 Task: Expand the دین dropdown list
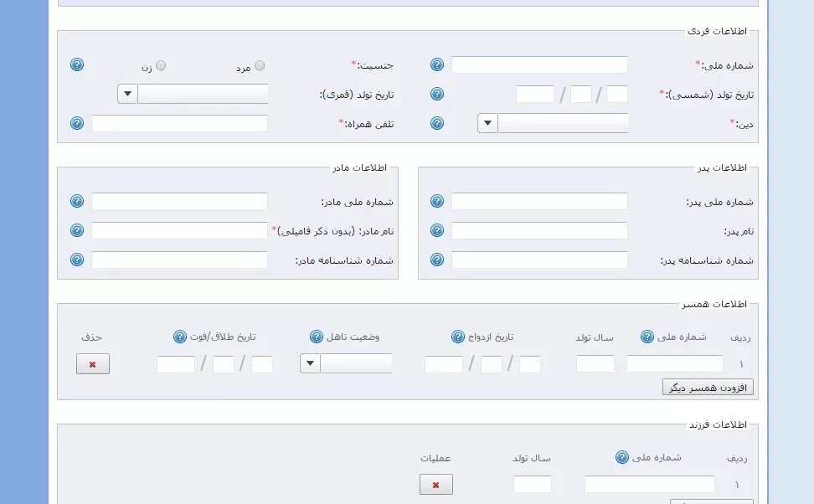tap(487, 124)
